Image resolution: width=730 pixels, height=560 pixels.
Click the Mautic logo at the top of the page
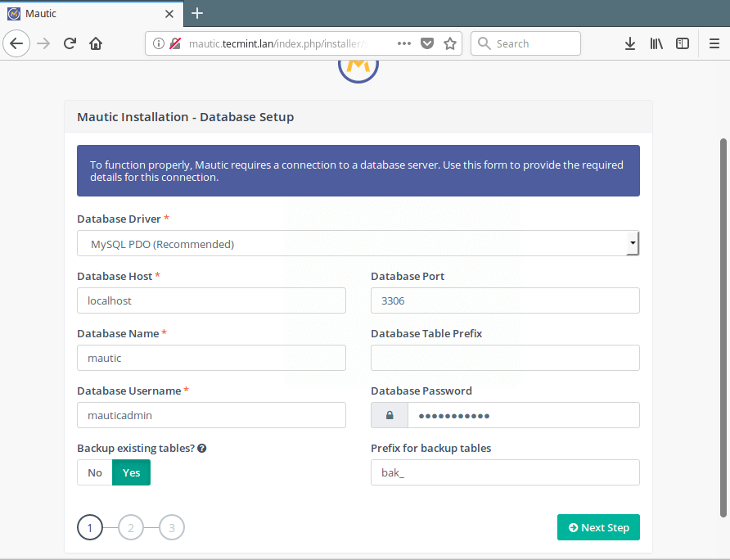pos(358,71)
